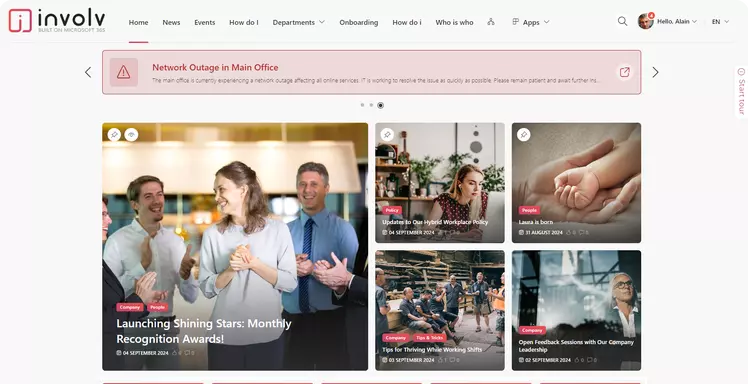Click the warning triangle icon in alert
Viewport: 748px width, 384px height.
pos(124,72)
